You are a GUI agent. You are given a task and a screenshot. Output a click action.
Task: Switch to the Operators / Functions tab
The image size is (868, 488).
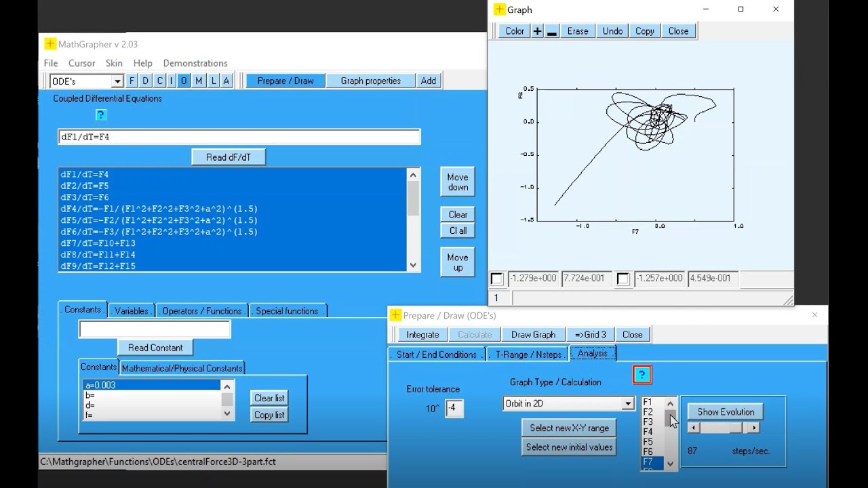202,311
